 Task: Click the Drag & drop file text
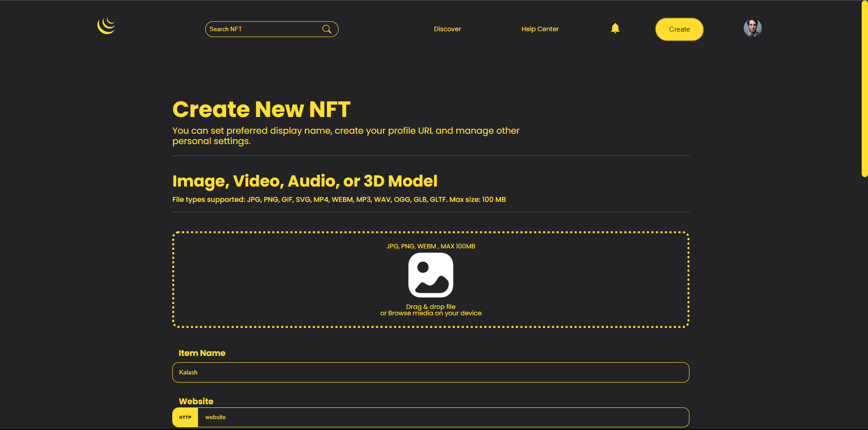point(430,306)
